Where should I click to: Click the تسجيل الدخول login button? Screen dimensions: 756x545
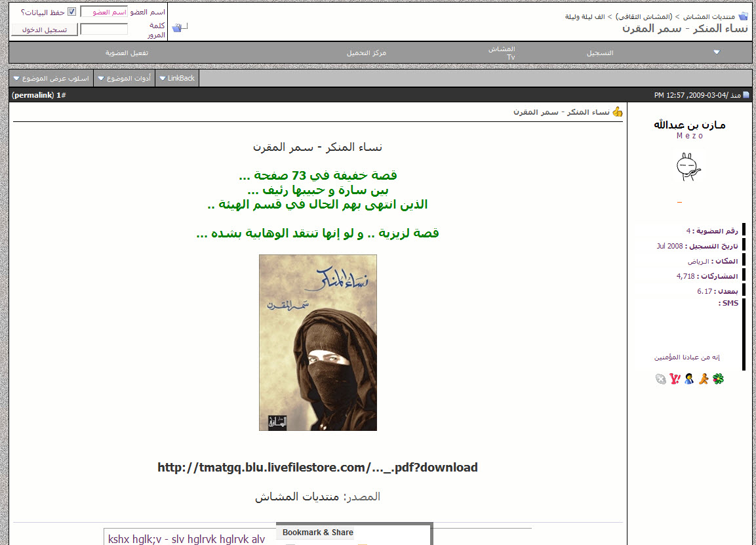point(45,30)
